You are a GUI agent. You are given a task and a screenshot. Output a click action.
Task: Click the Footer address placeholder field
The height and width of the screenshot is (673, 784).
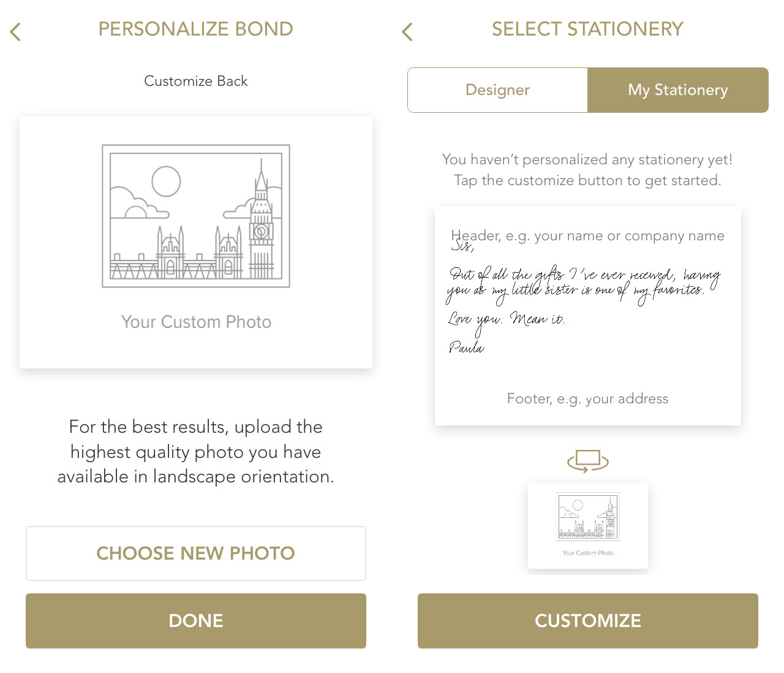point(587,398)
